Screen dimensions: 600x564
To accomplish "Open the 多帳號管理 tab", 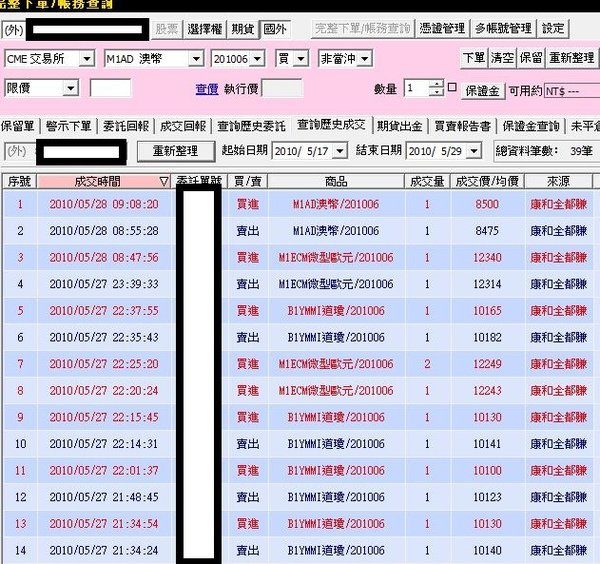I will [503, 29].
